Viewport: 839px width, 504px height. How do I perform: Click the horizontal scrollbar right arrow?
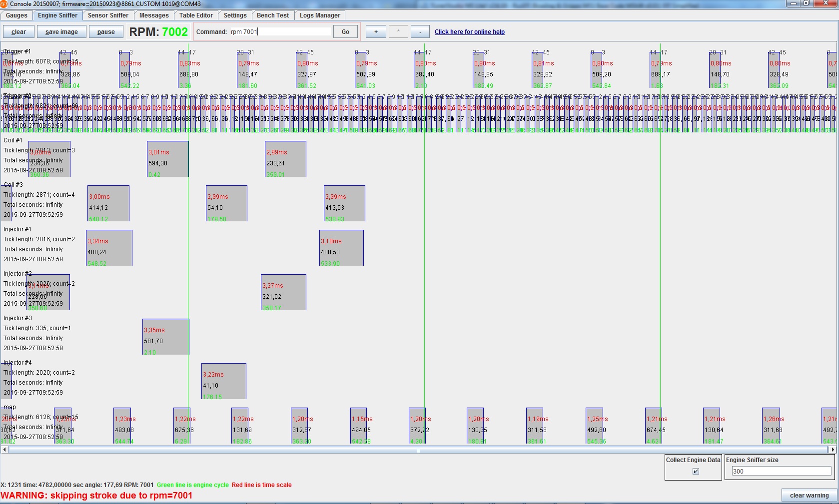[x=833, y=450]
